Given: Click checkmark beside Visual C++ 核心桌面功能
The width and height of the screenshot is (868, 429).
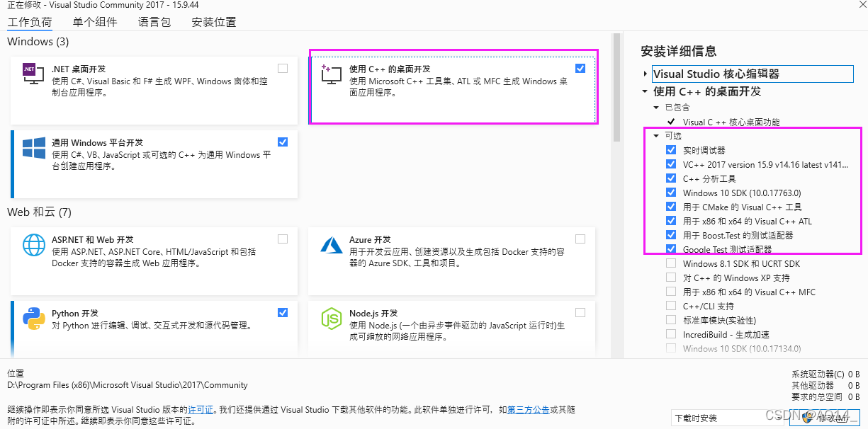Looking at the screenshot, I should 670,121.
